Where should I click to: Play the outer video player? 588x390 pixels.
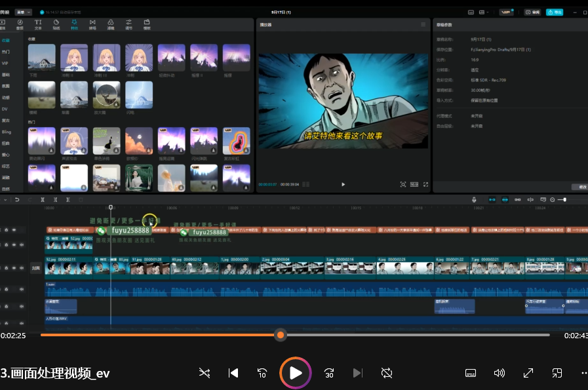pyautogui.click(x=296, y=373)
